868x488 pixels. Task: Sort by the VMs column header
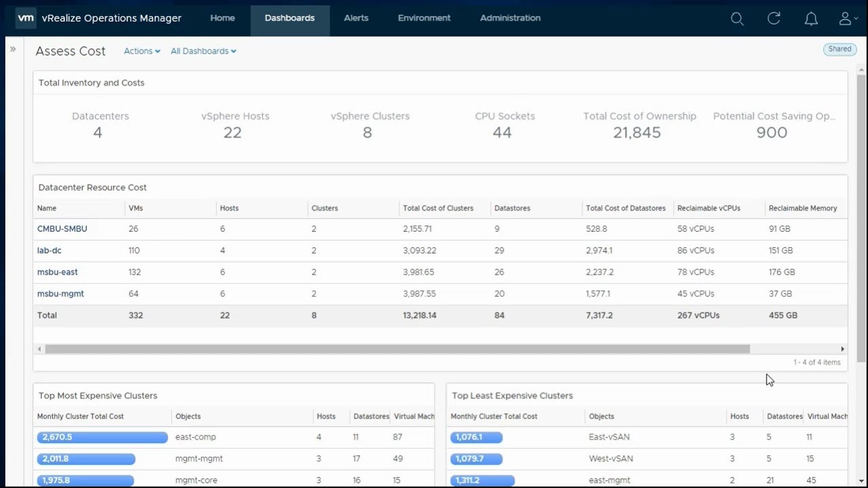136,208
